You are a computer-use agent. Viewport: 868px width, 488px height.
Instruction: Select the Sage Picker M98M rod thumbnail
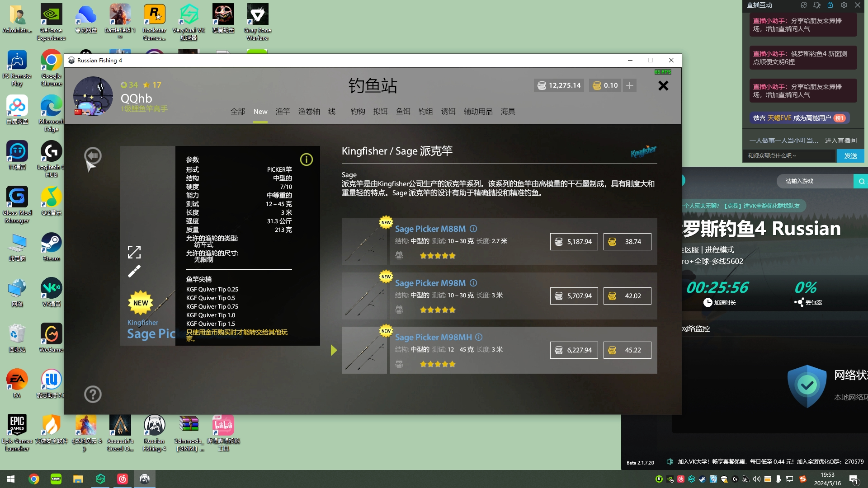tap(364, 296)
